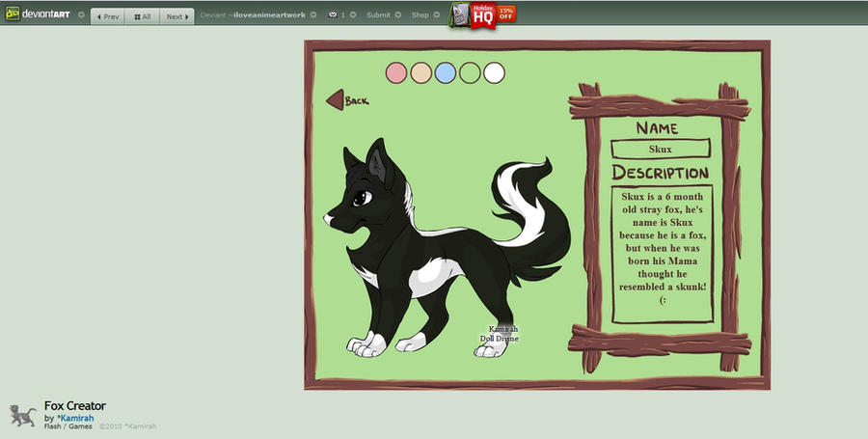Click the 15% OFF badge

(506, 14)
